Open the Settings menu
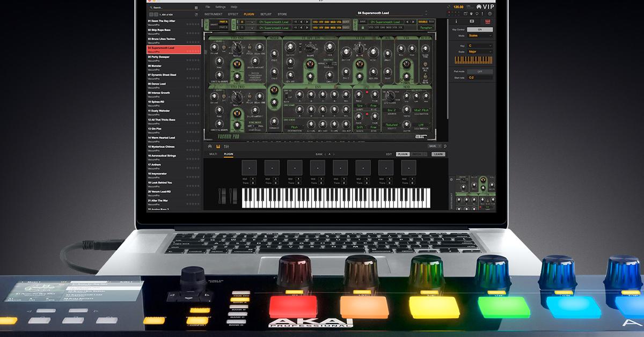644x337 pixels. (221, 8)
